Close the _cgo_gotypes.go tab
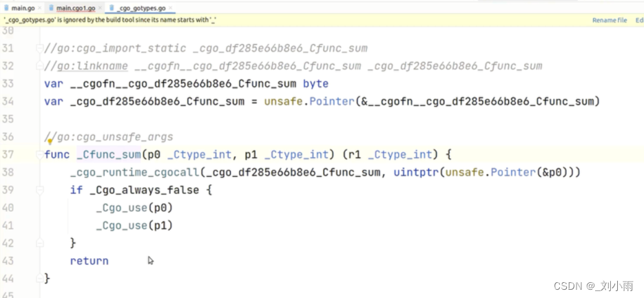Screen dimensions: 644x298 click(170, 8)
